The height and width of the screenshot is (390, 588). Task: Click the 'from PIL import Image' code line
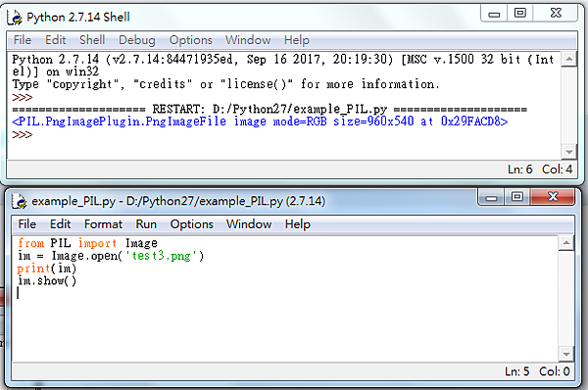(87, 243)
